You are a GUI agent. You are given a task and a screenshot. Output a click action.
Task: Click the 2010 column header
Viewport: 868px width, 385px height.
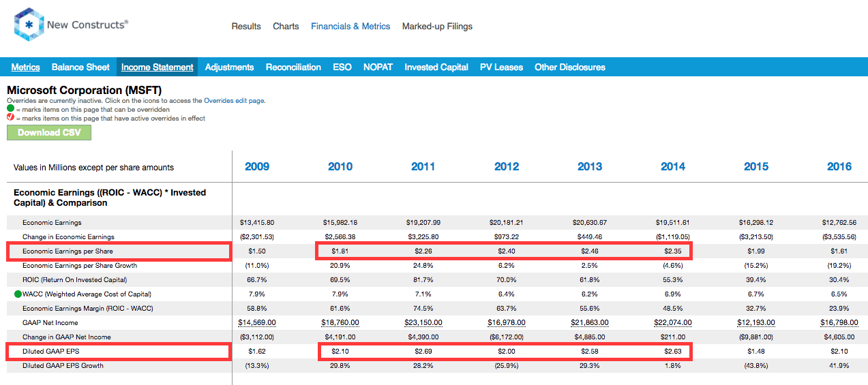point(340,166)
